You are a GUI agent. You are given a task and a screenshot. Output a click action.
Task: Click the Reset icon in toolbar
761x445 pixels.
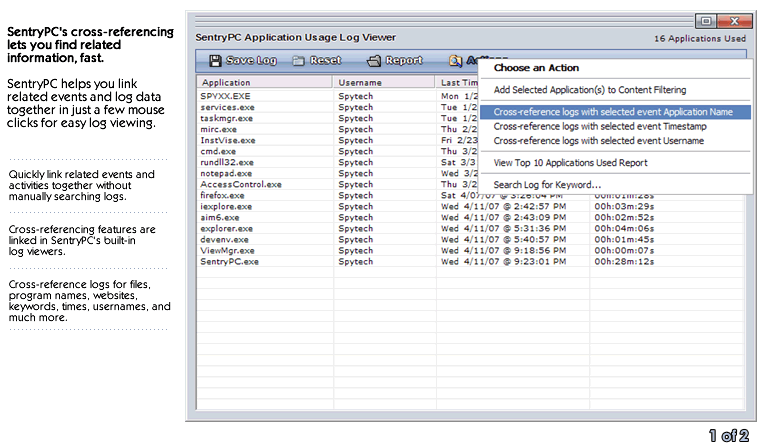(298, 61)
